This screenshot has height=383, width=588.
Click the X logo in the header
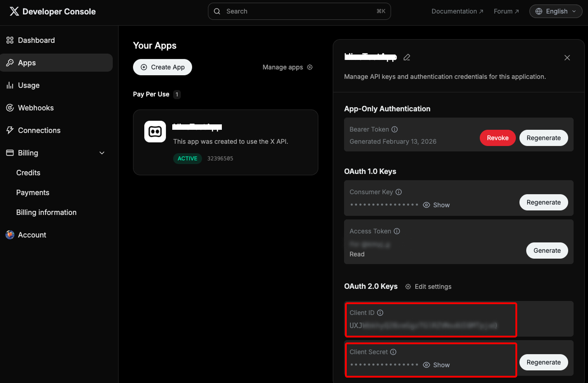14,12
